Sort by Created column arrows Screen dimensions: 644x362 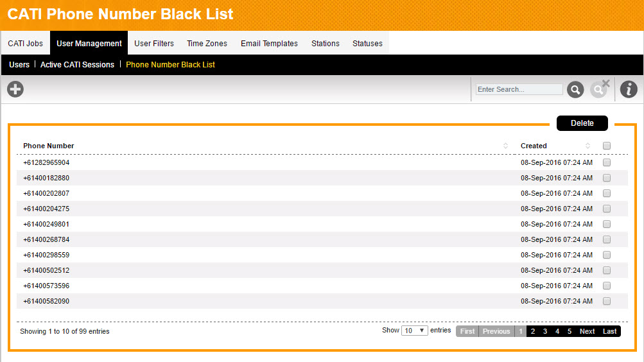click(x=587, y=146)
